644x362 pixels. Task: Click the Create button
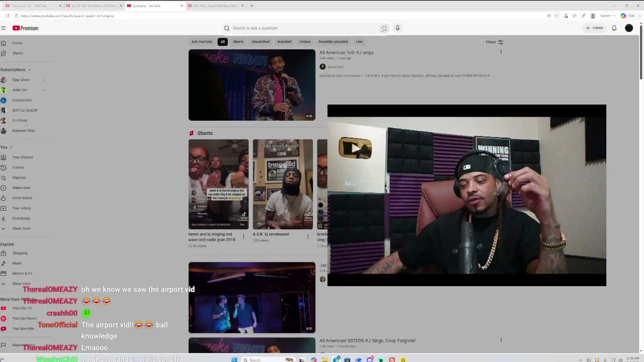tap(594, 28)
